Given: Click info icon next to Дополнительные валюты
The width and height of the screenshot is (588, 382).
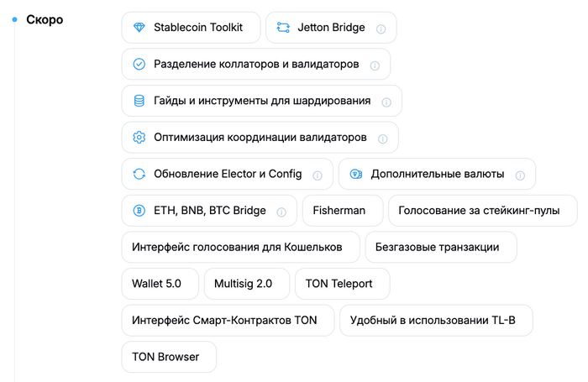Looking at the screenshot, I should (x=520, y=175).
